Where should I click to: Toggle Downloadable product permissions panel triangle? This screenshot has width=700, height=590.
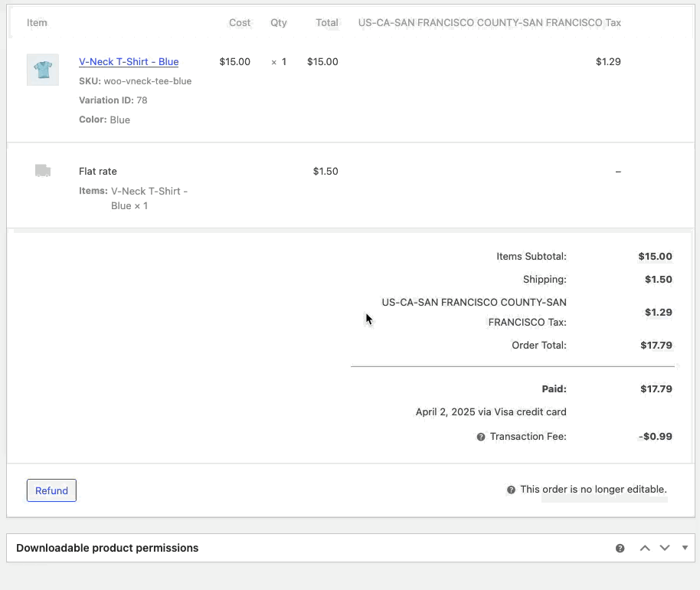tap(685, 548)
